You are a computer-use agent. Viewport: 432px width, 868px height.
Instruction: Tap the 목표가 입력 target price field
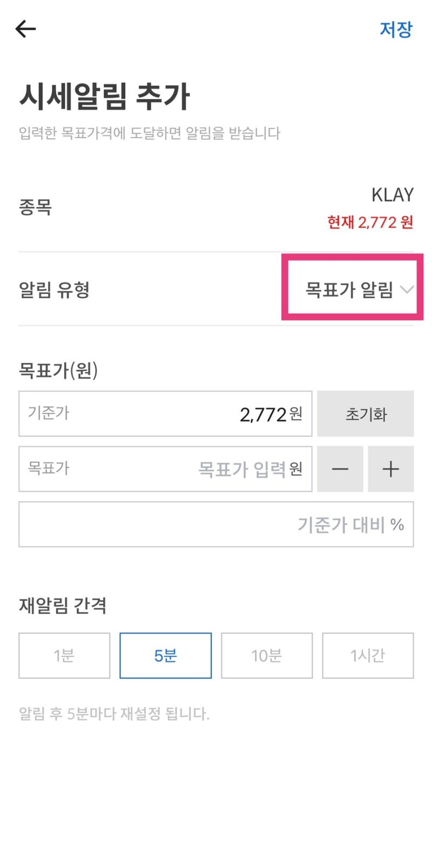165,469
